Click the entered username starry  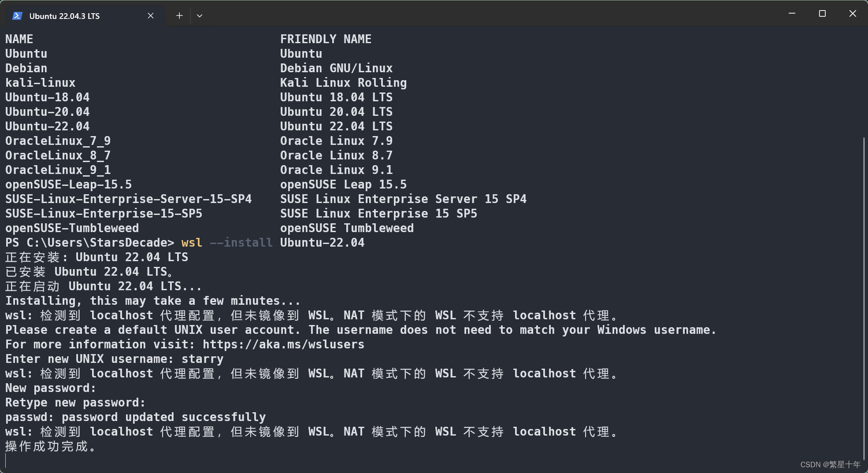click(x=203, y=359)
